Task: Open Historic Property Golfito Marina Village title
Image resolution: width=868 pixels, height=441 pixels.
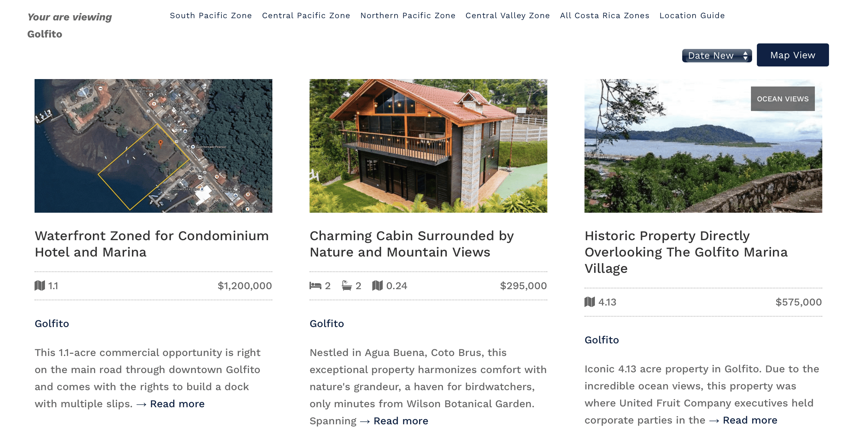Action: point(686,252)
